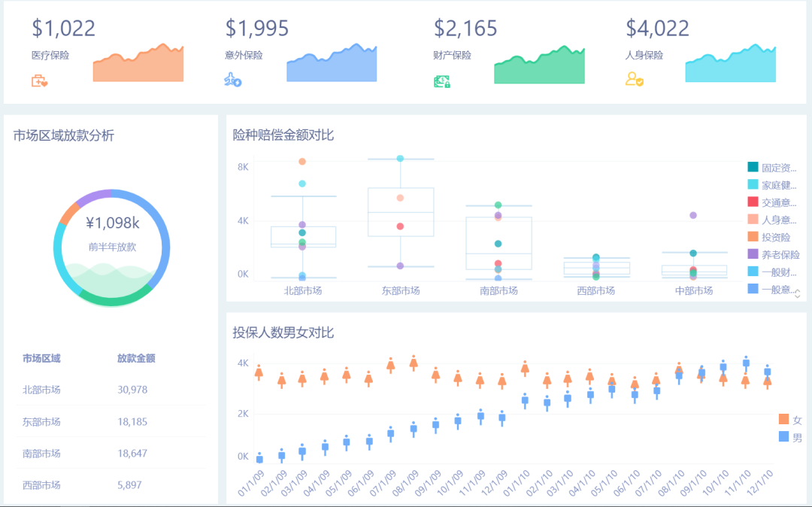The height and width of the screenshot is (507, 812).
Task: Click the property insurance banknote icon
Action: coord(441,81)
